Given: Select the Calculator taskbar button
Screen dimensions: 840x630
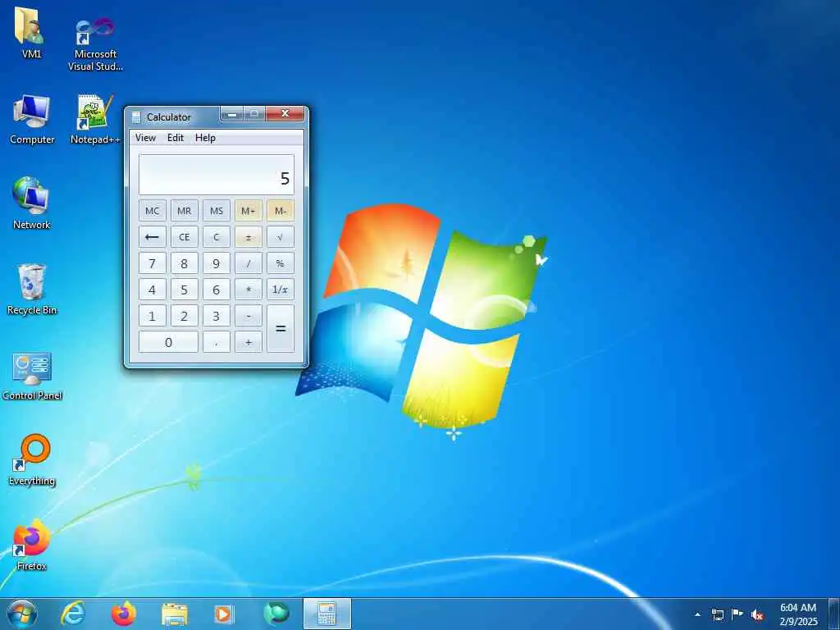Looking at the screenshot, I should (327, 614).
